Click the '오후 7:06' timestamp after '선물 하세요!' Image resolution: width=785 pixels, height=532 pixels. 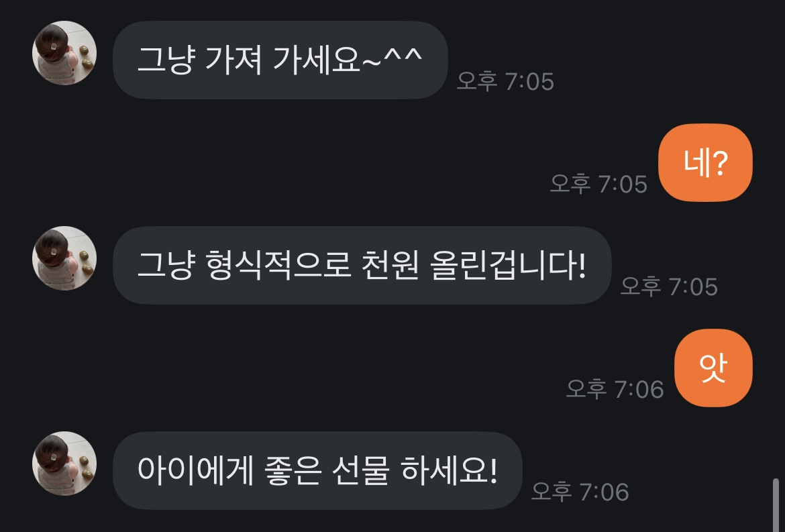[x=580, y=492]
